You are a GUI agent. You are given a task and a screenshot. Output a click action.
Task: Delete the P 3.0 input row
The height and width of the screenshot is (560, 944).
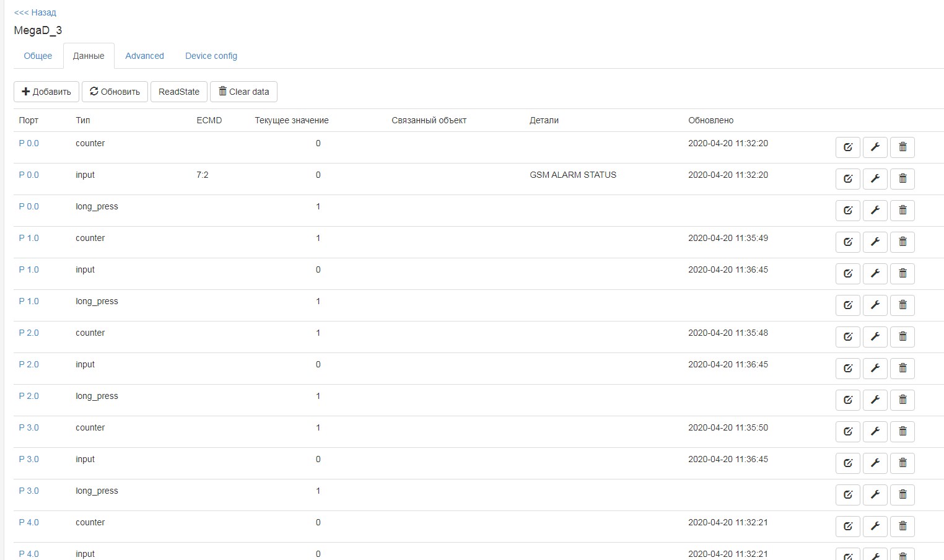[902, 463]
